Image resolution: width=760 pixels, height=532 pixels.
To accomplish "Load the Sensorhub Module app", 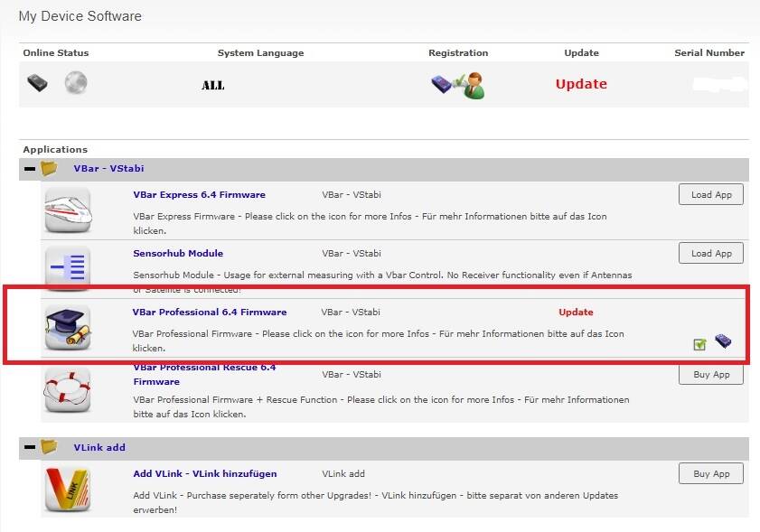I will click(711, 253).
